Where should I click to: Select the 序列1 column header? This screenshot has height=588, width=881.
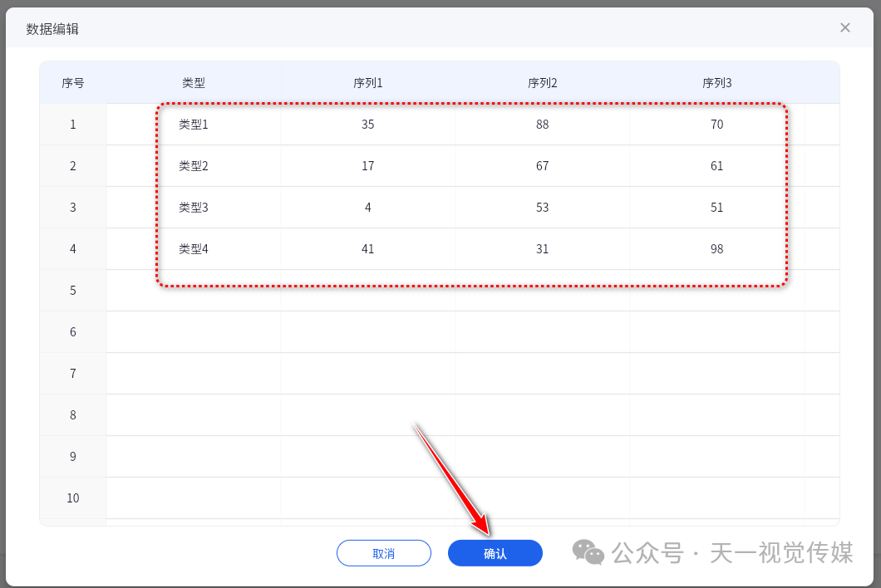tap(367, 82)
